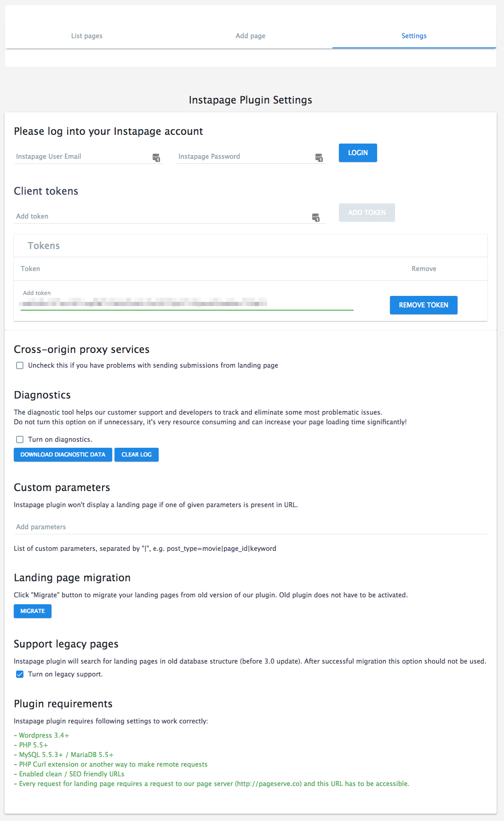Focus the Instapage User Email field

[x=83, y=156]
